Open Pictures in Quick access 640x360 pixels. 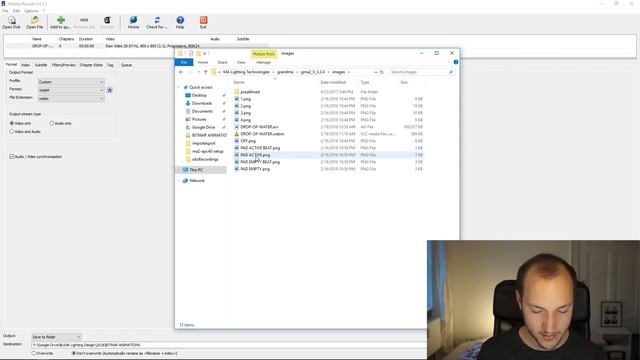(x=199, y=119)
